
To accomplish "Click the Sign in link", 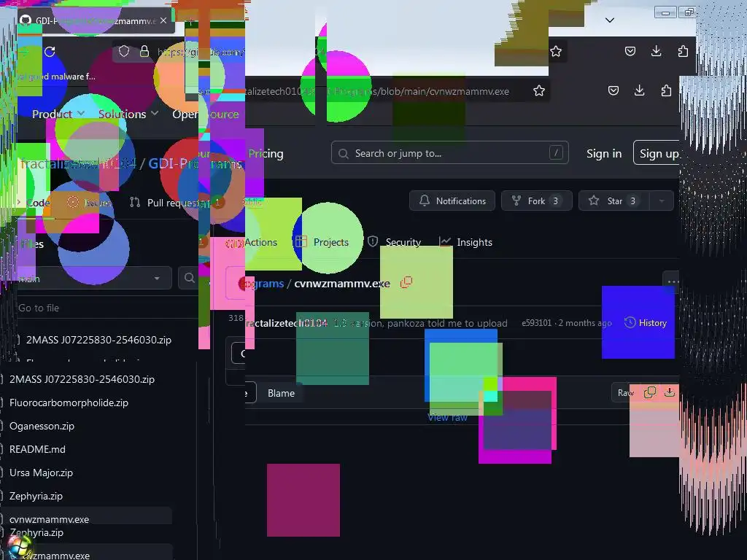I will click(x=603, y=153).
